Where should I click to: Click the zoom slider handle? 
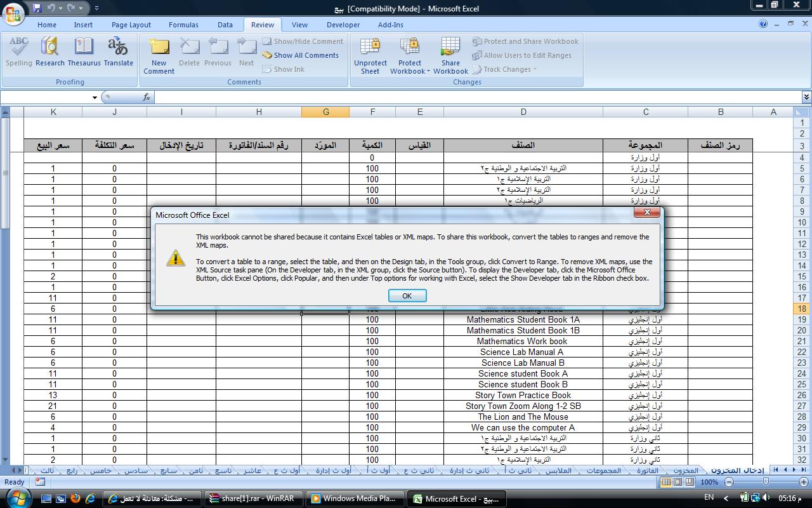coord(766,482)
